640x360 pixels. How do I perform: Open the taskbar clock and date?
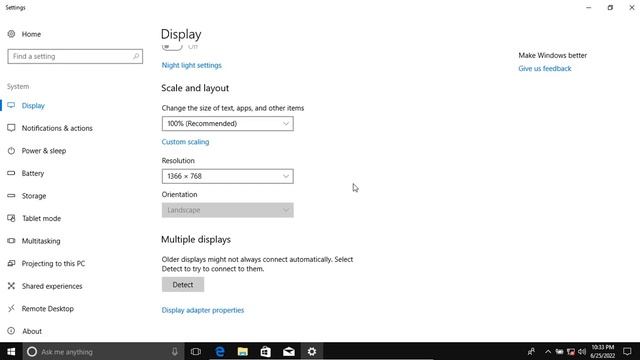tap(602, 351)
